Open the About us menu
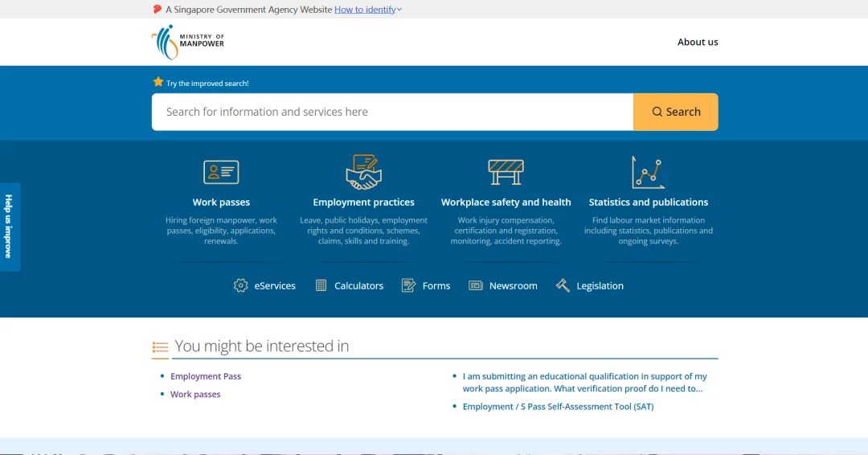868x455 pixels. point(698,42)
